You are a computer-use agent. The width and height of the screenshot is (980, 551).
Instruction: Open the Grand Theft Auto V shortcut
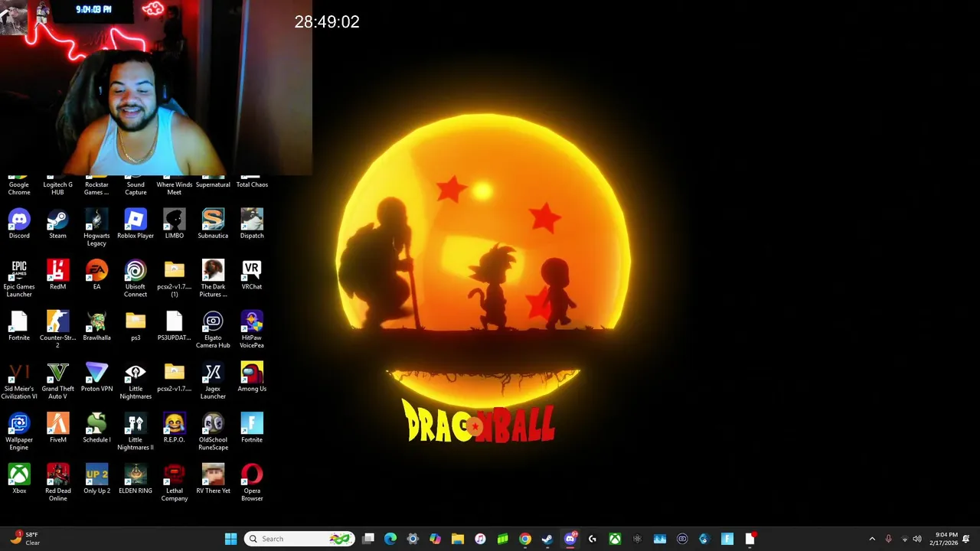(x=57, y=381)
